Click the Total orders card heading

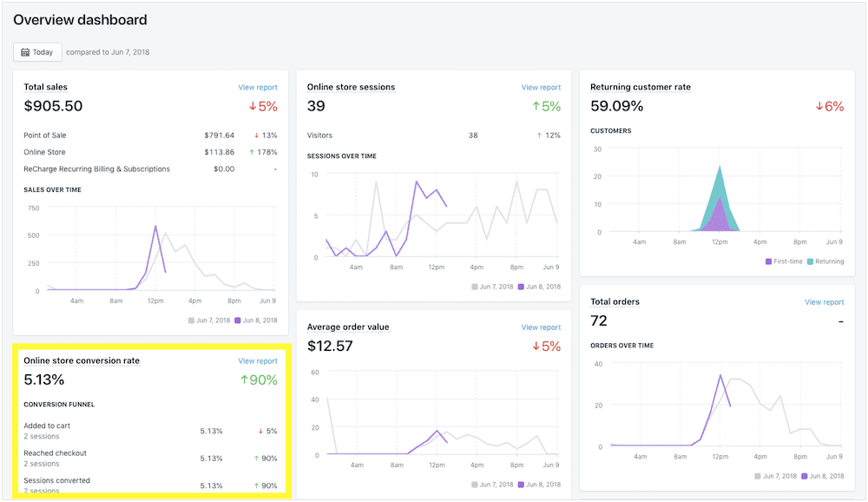coord(615,302)
